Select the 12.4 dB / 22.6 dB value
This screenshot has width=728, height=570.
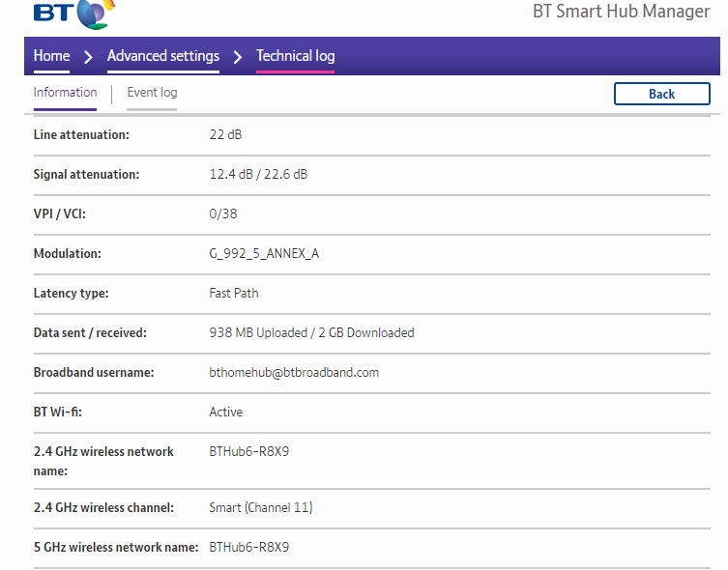[258, 175]
